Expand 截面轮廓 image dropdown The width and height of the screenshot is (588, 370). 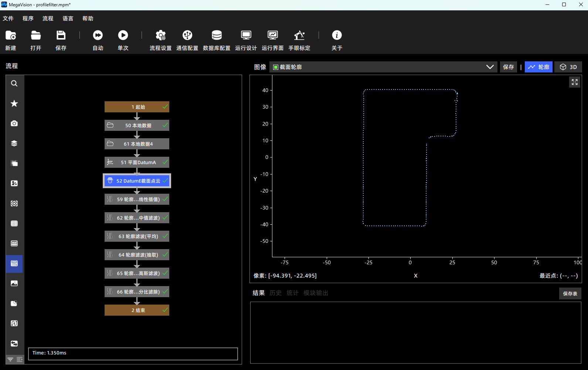[x=383, y=67]
